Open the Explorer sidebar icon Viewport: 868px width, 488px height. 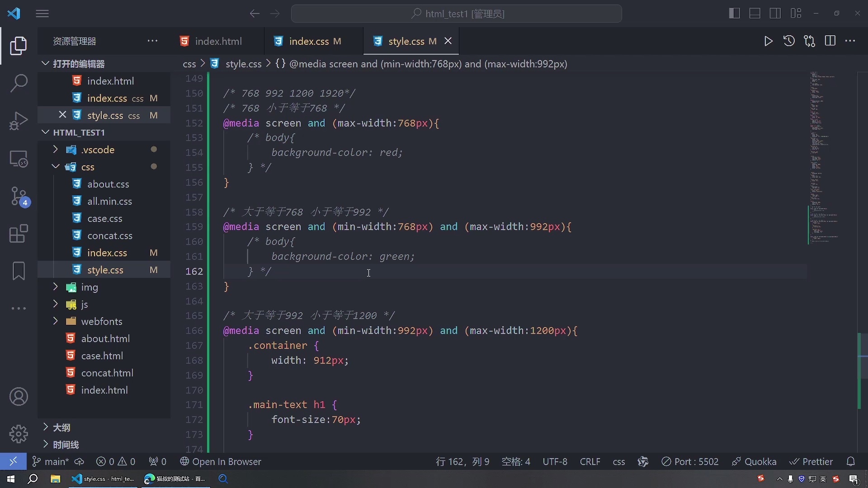click(19, 46)
